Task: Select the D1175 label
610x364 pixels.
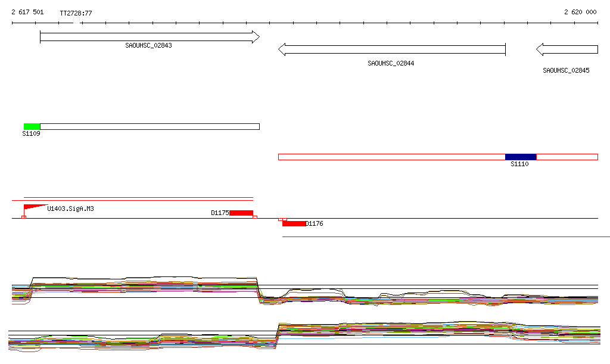Action: [220, 213]
